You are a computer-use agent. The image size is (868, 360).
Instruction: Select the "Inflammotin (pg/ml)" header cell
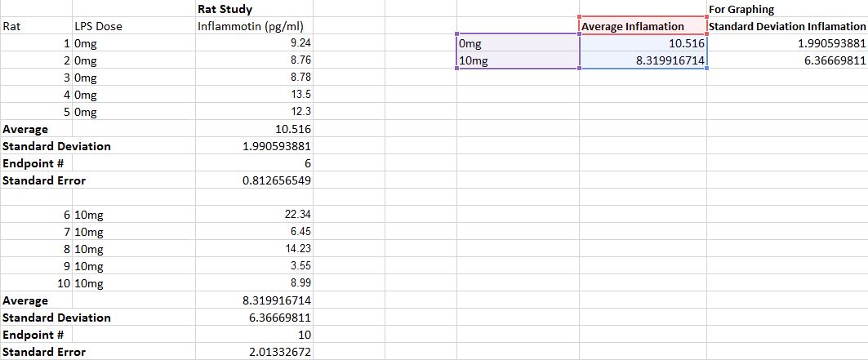click(253, 26)
